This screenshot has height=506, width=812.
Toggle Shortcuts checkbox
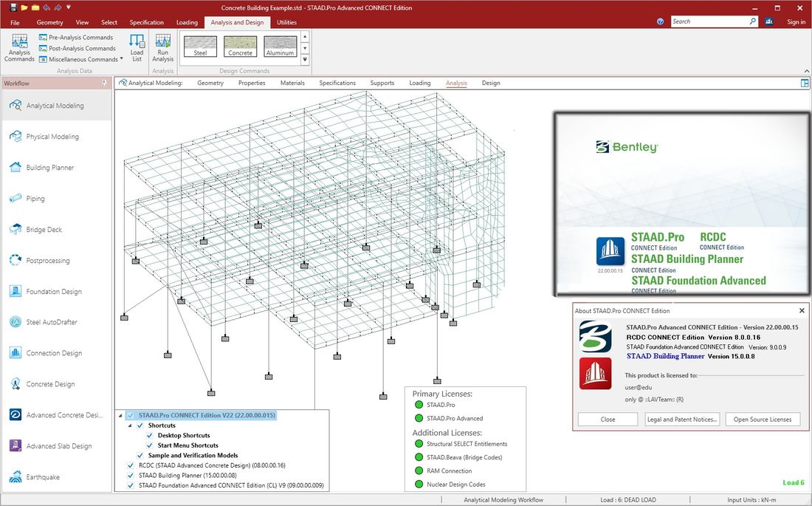click(x=140, y=425)
